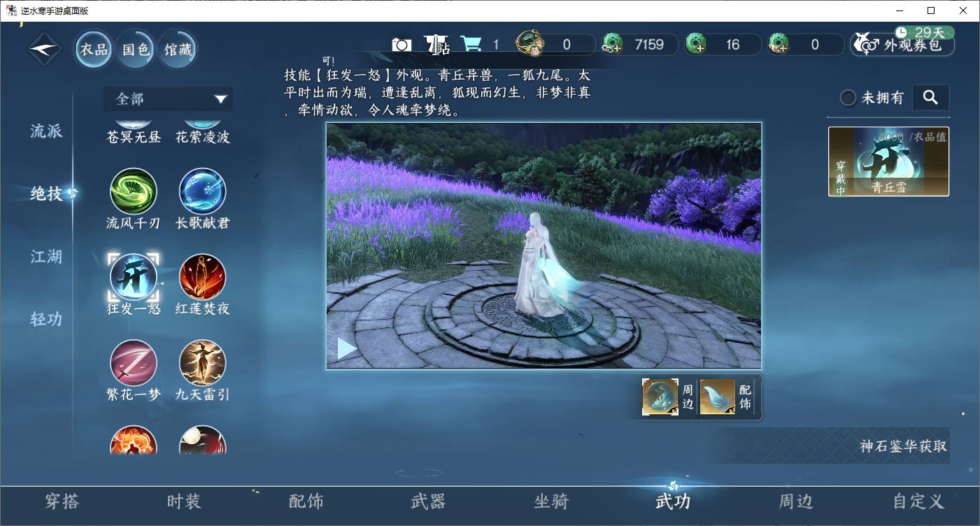
Task: Click the 花萦凌波 skill label
Action: pos(202,137)
